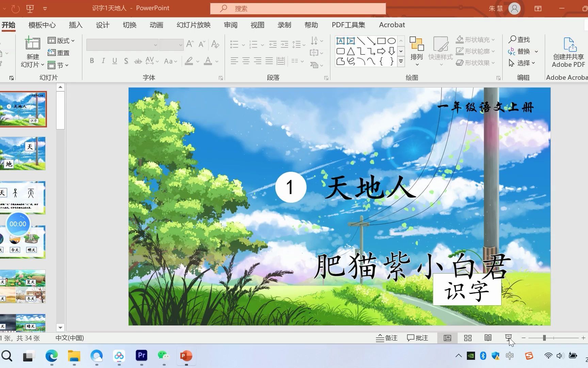This screenshot has height=368, width=588.
Task: Open the Design (设计) tab
Action: click(x=102, y=25)
